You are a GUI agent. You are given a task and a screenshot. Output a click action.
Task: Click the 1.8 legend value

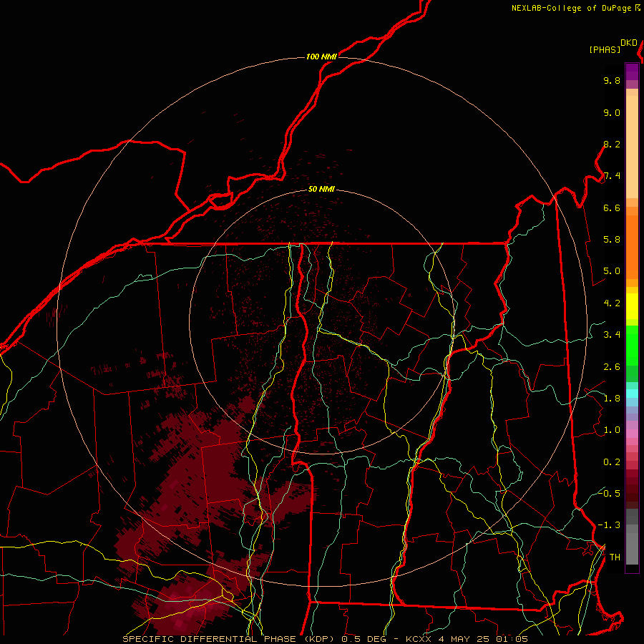point(612,399)
